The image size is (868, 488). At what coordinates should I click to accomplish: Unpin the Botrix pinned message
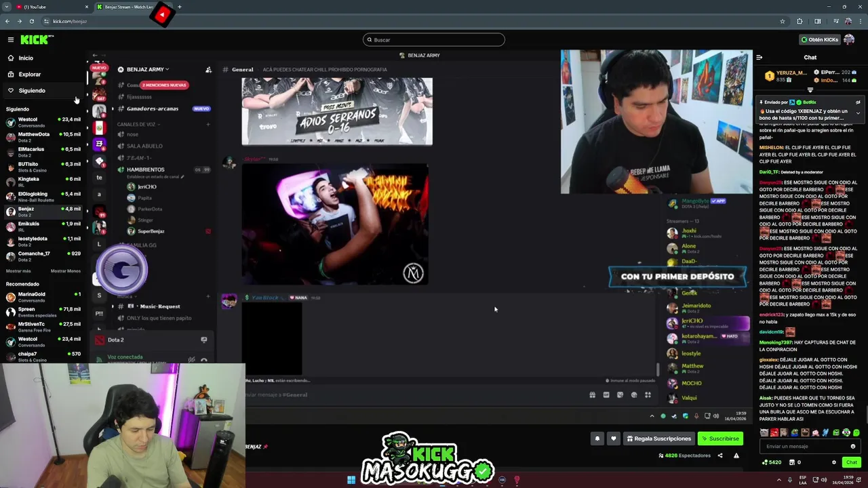coord(858,102)
